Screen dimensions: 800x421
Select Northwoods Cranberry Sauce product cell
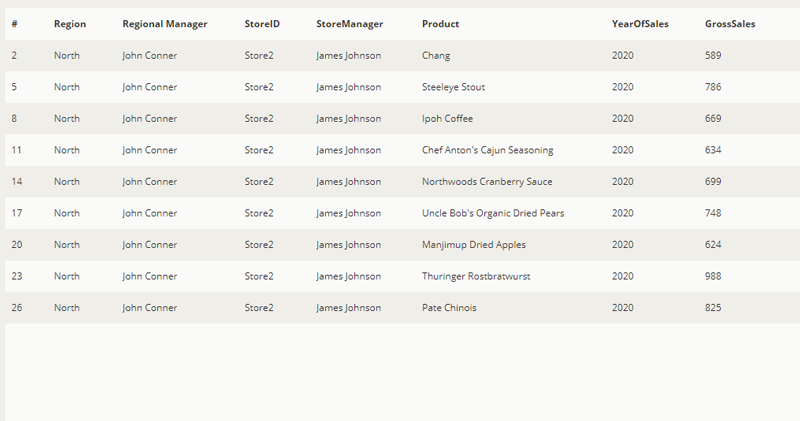pyautogui.click(x=487, y=182)
